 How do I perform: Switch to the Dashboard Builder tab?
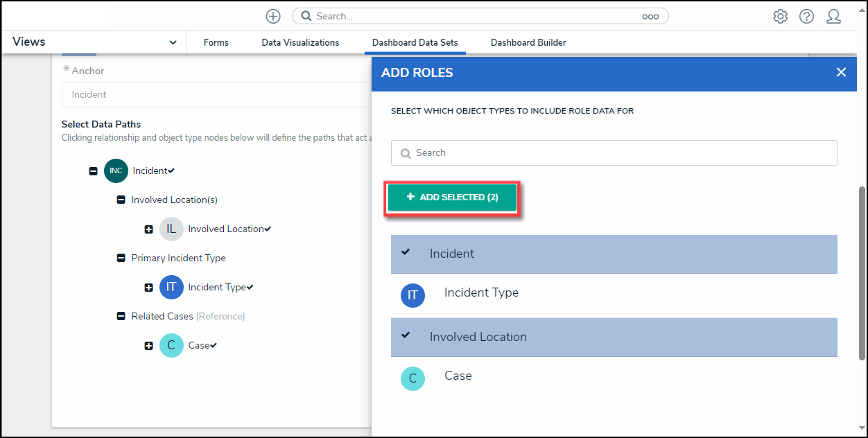click(528, 42)
